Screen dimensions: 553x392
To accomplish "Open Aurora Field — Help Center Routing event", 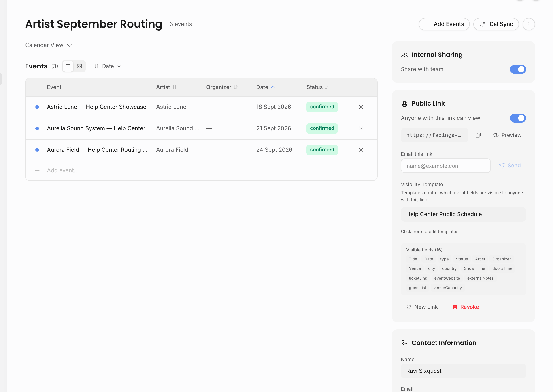I will point(97,150).
